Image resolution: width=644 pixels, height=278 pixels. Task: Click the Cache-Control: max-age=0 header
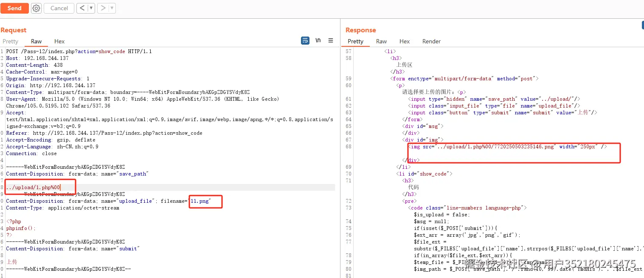(x=42, y=72)
